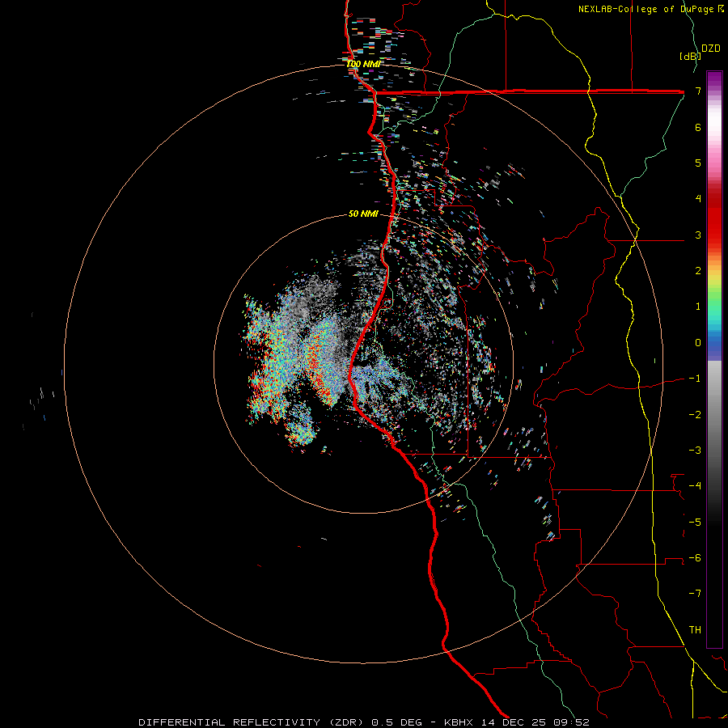Click the KBHX radar station identifier
The image size is (728, 728).
tap(459, 722)
